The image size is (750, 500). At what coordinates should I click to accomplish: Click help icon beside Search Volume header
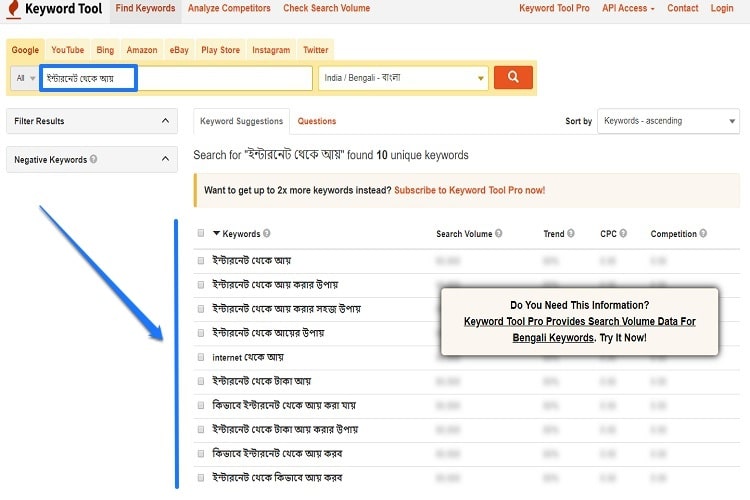click(x=498, y=233)
